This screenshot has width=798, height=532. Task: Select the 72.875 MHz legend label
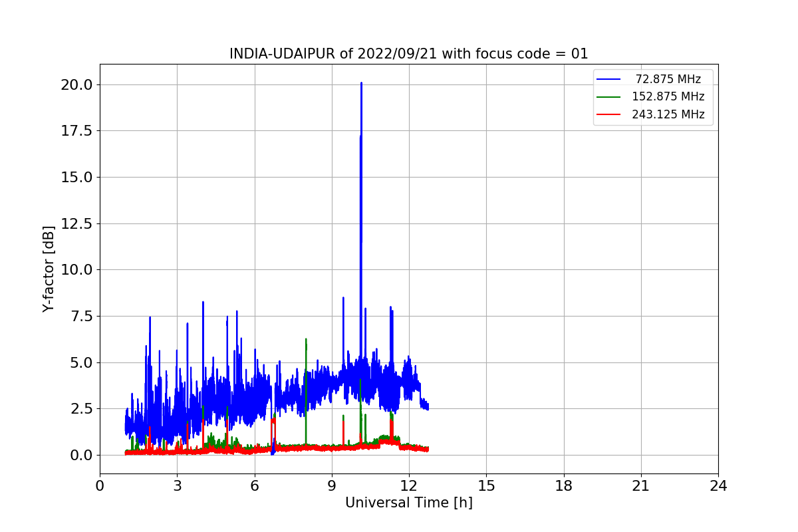pos(668,79)
